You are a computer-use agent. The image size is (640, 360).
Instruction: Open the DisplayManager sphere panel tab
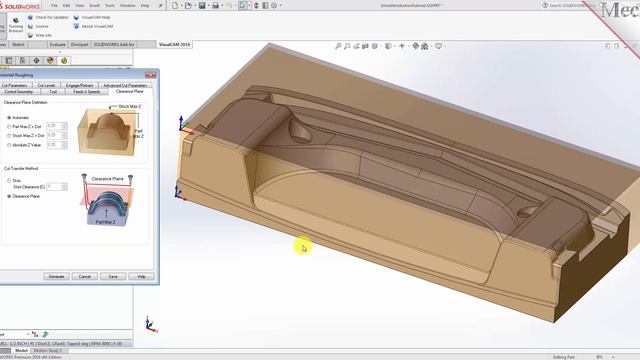click(50, 61)
